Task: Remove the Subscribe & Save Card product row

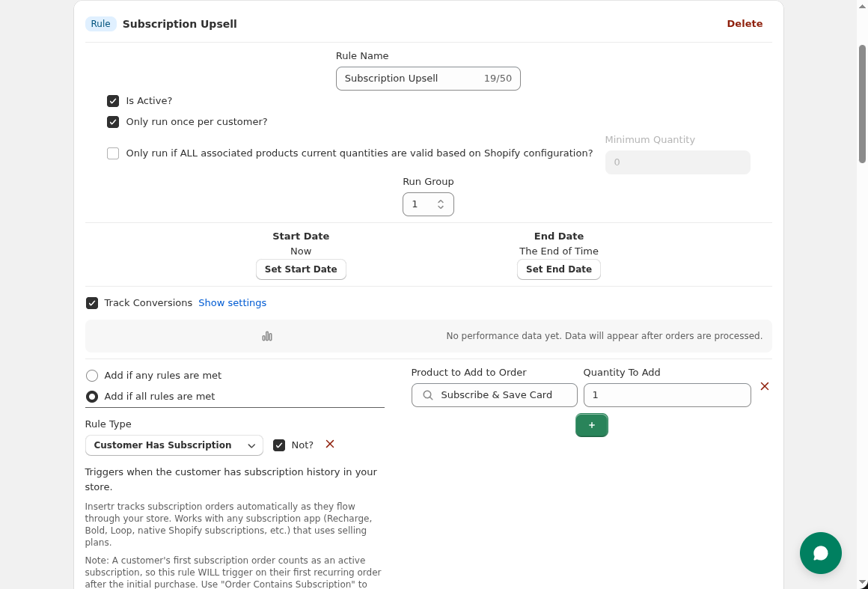Action: [764, 386]
